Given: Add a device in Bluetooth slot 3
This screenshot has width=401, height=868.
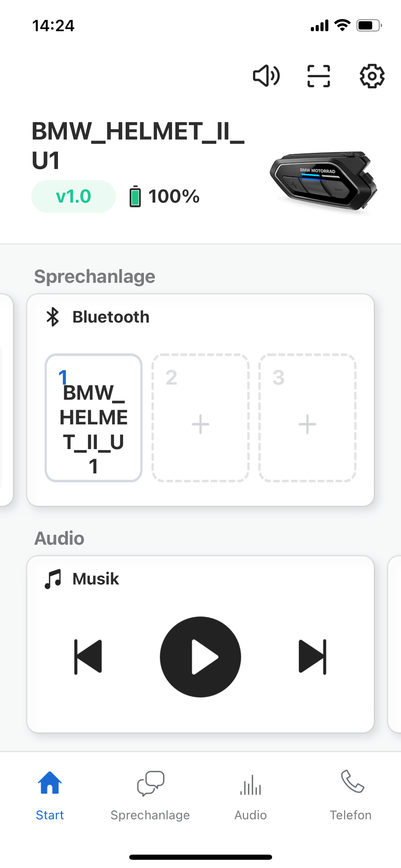Looking at the screenshot, I should point(307,424).
